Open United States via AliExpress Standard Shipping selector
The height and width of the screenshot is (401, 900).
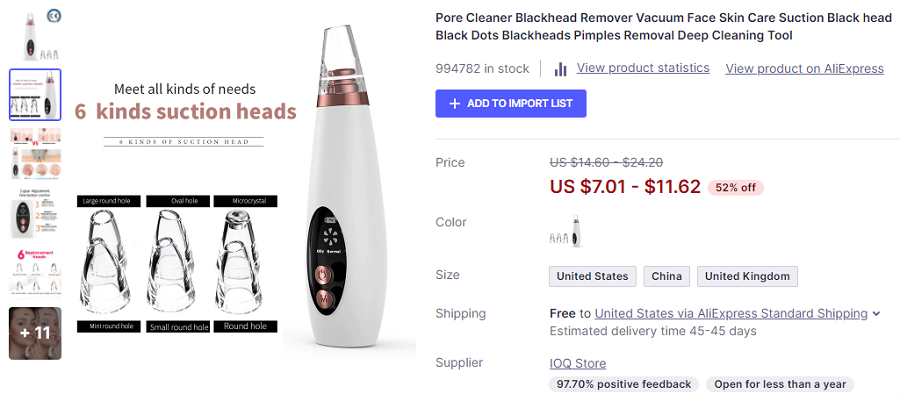pyautogui.click(x=731, y=314)
